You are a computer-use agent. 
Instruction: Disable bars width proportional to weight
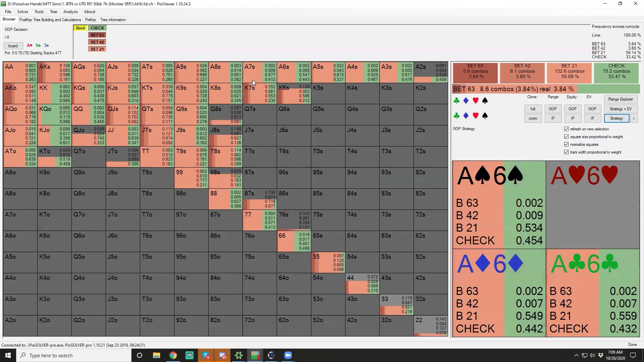[x=567, y=152]
